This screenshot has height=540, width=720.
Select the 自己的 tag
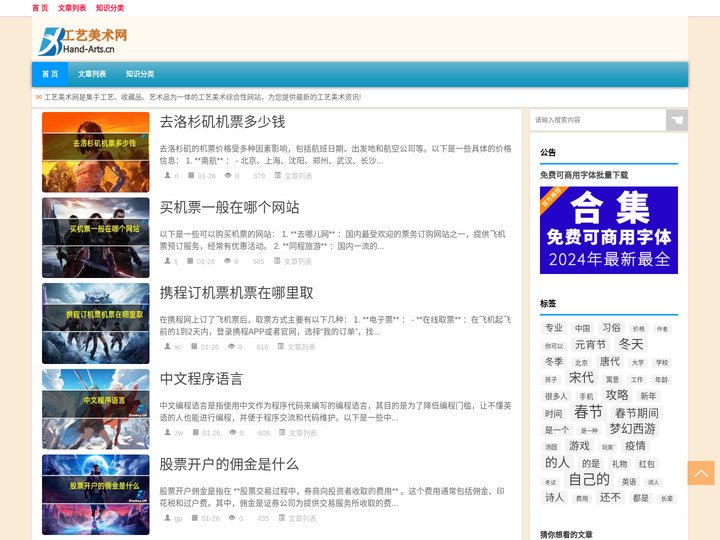589,479
